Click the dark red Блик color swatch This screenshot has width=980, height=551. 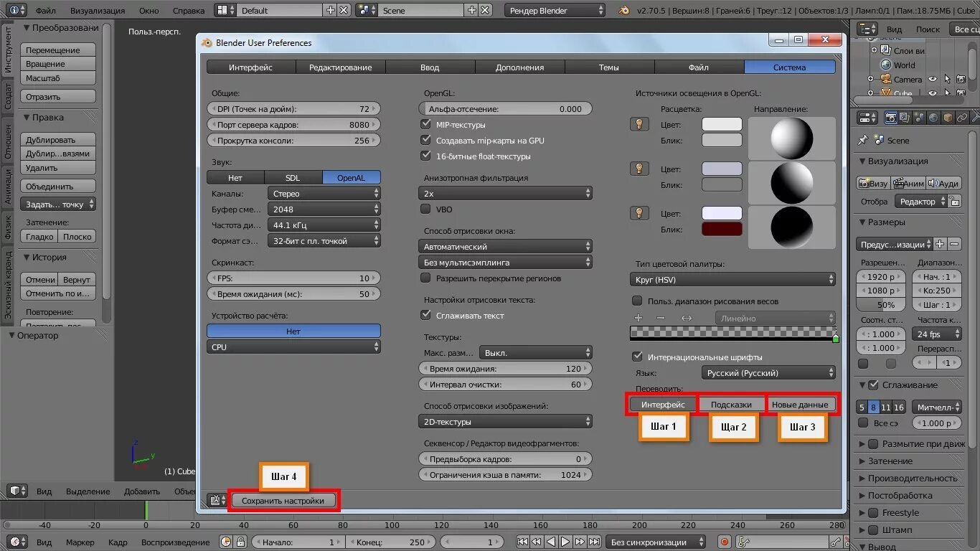coord(722,230)
